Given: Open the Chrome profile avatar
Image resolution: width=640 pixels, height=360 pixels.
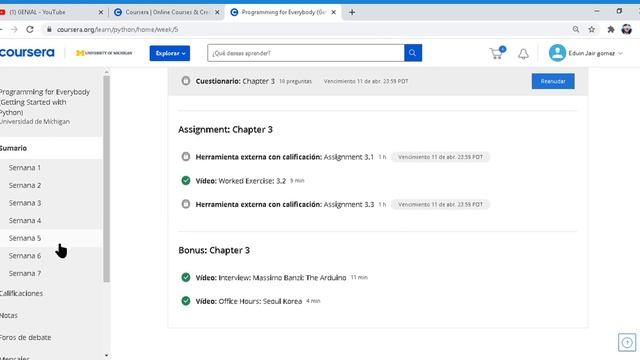Looking at the screenshot, I should 627,29.
